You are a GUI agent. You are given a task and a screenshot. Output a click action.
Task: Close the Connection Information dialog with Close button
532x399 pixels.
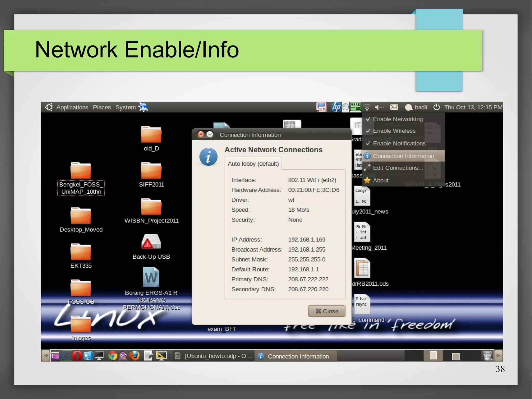click(x=327, y=311)
